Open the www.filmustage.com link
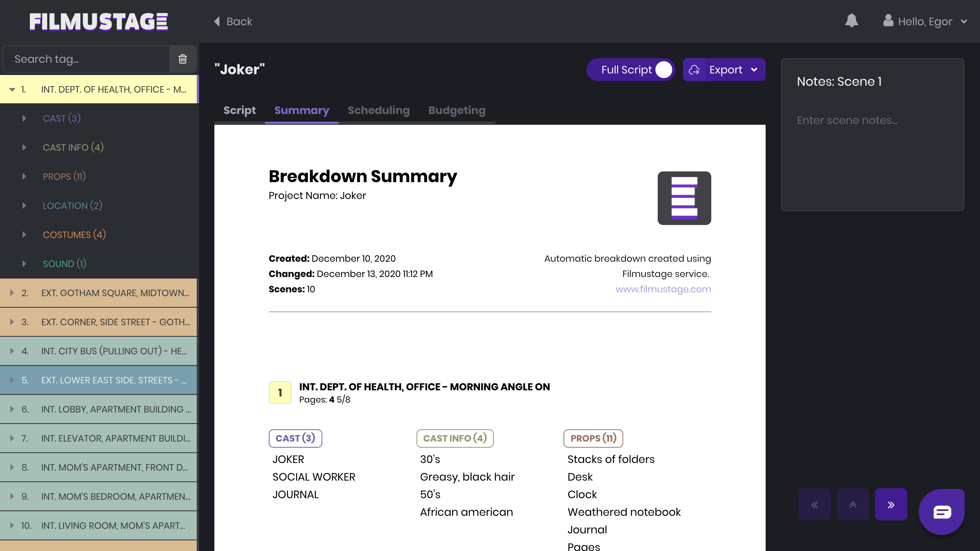The width and height of the screenshot is (980, 551). point(663,289)
